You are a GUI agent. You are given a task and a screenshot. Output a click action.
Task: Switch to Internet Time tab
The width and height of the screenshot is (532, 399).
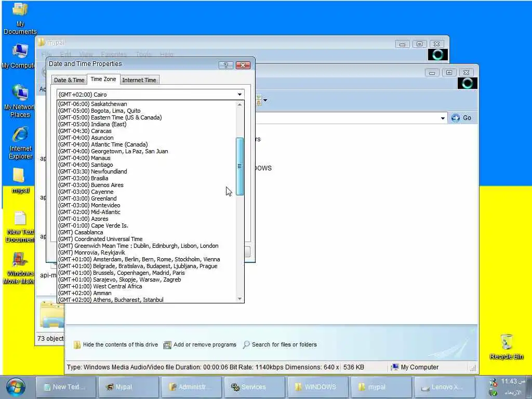(139, 80)
